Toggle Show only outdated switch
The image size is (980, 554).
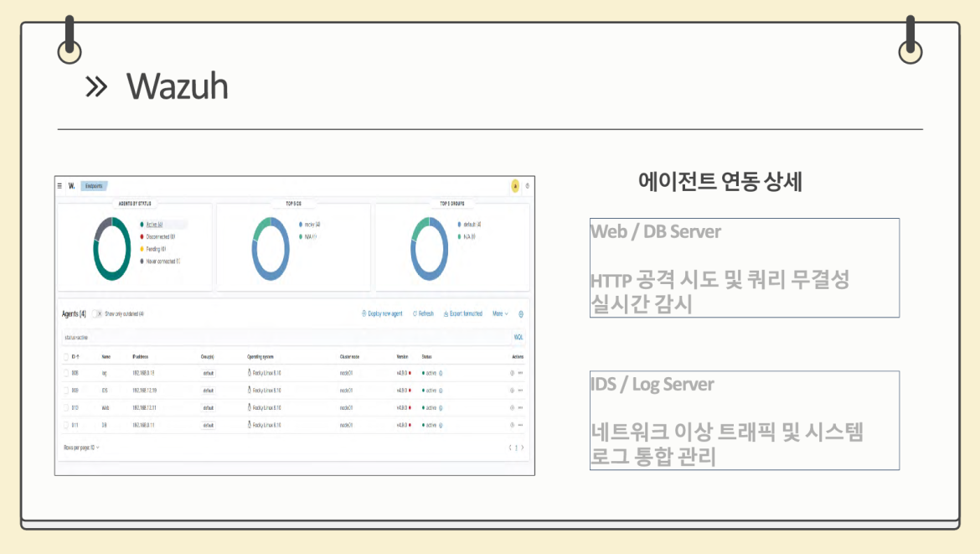97,314
